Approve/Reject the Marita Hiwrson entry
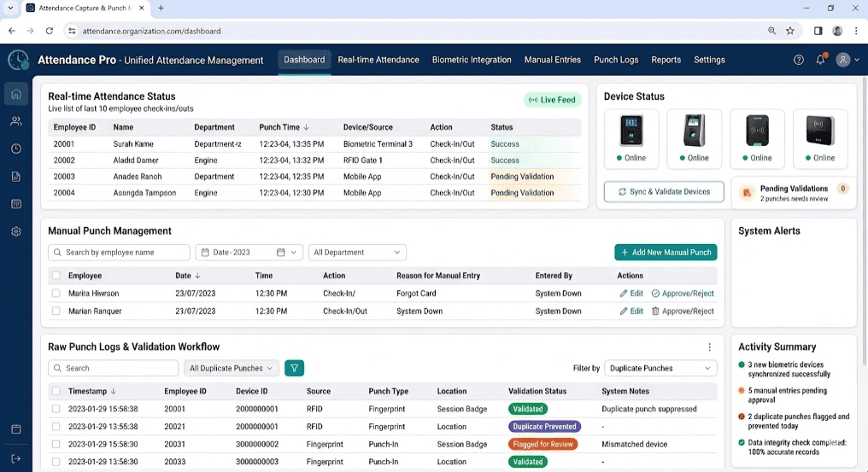This screenshot has width=868, height=472. pos(683,294)
